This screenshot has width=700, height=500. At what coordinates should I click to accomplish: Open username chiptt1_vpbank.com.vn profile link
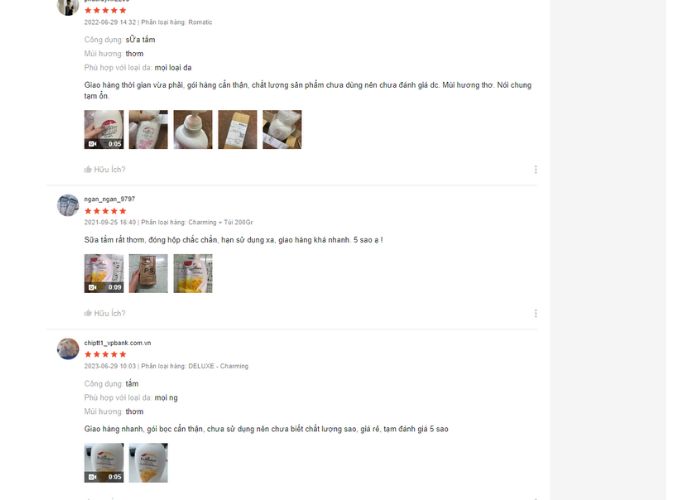(x=117, y=343)
